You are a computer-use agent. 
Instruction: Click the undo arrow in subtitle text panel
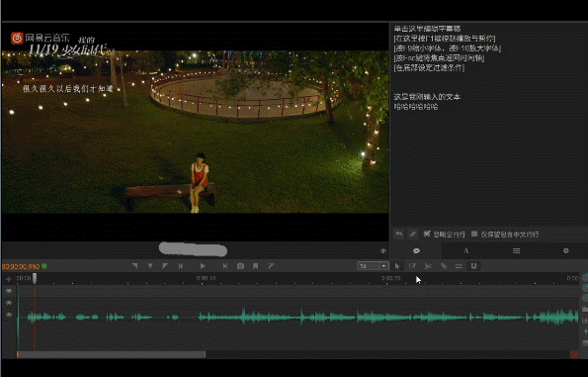coord(399,234)
